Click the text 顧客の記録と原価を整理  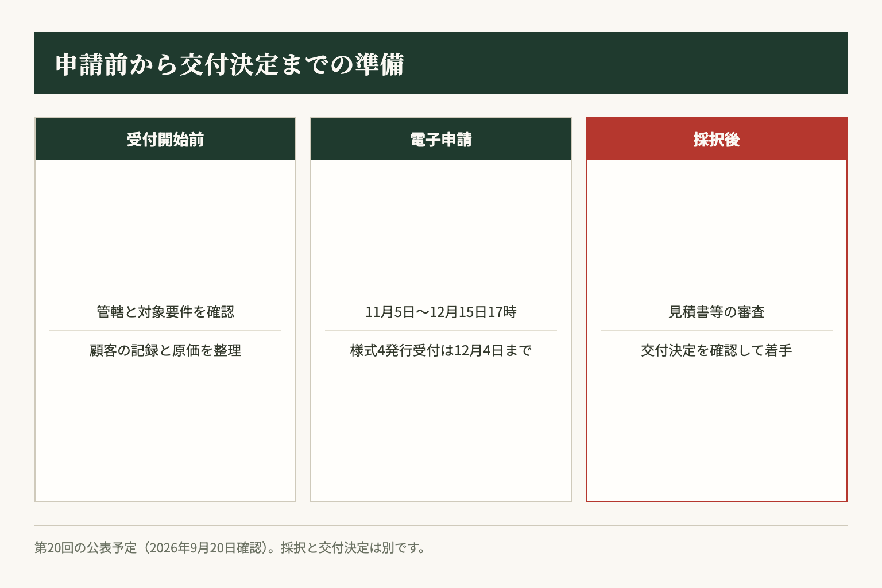pyautogui.click(x=165, y=350)
